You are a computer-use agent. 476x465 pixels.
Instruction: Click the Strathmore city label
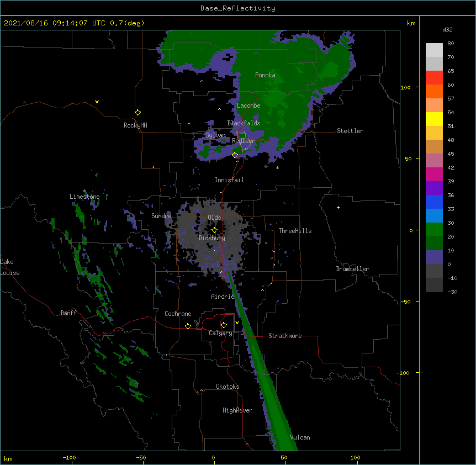coord(285,336)
